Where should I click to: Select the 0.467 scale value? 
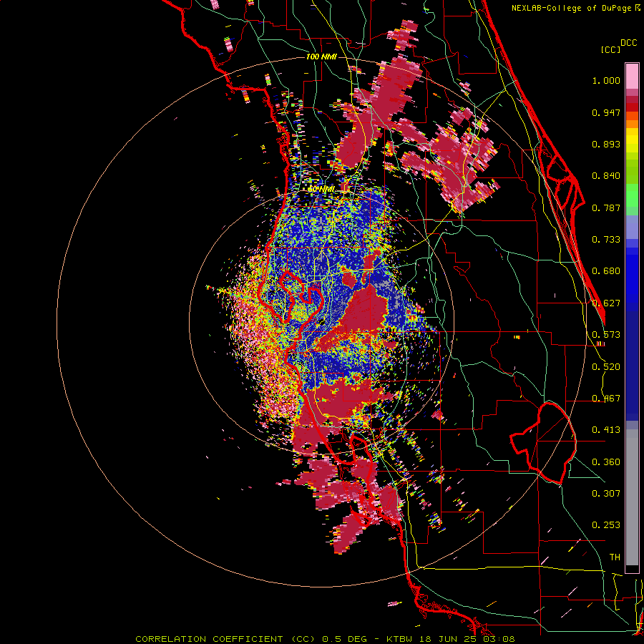coord(606,399)
